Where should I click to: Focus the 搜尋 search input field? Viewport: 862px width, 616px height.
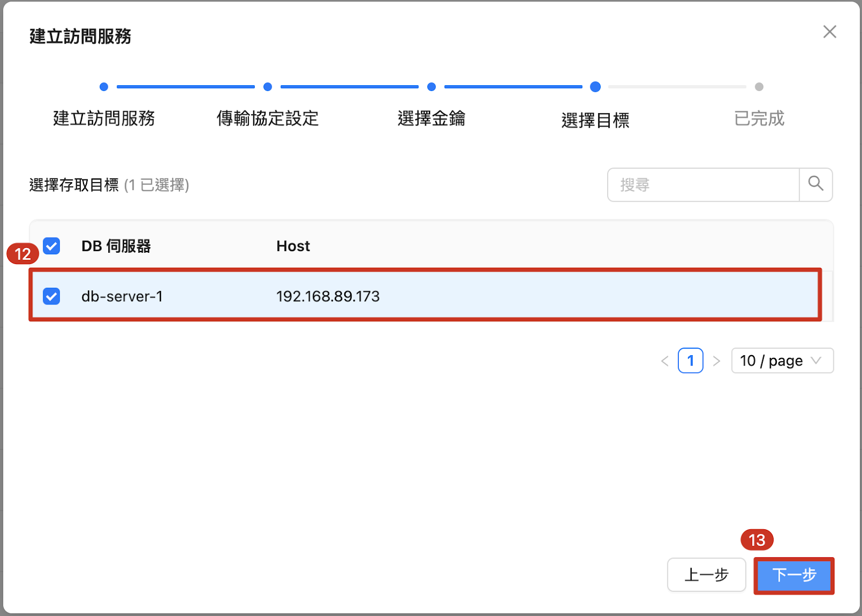(703, 185)
